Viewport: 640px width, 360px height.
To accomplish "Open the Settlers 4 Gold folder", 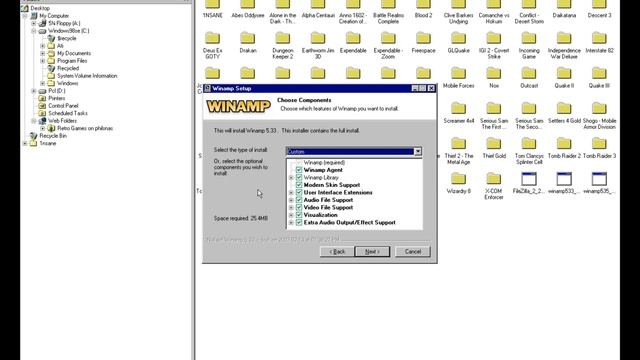I will [x=564, y=113].
